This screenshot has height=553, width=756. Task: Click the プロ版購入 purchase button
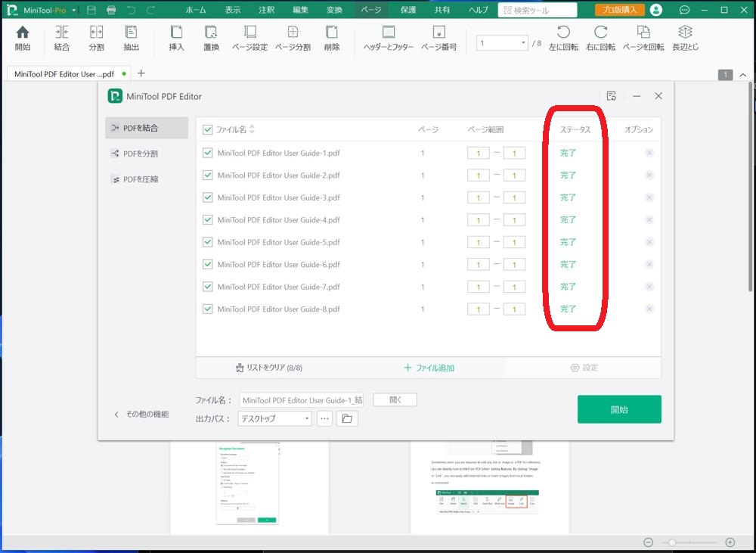point(619,10)
